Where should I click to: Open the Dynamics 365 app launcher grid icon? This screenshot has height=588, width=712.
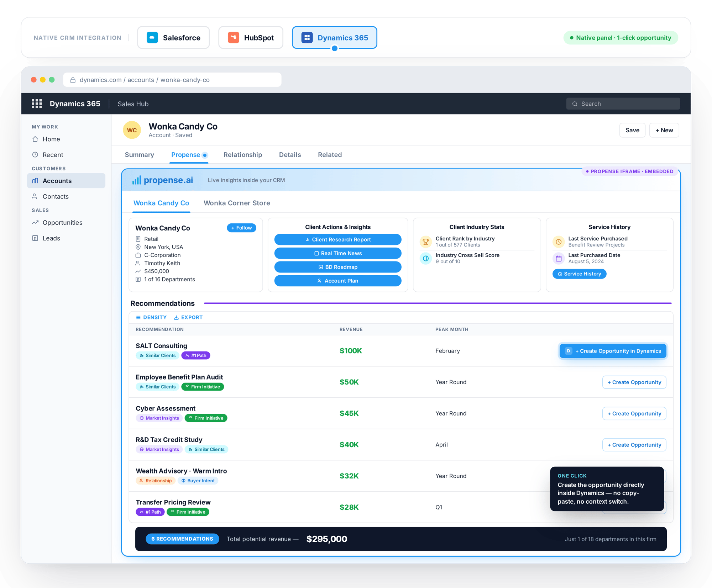click(37, 104)
